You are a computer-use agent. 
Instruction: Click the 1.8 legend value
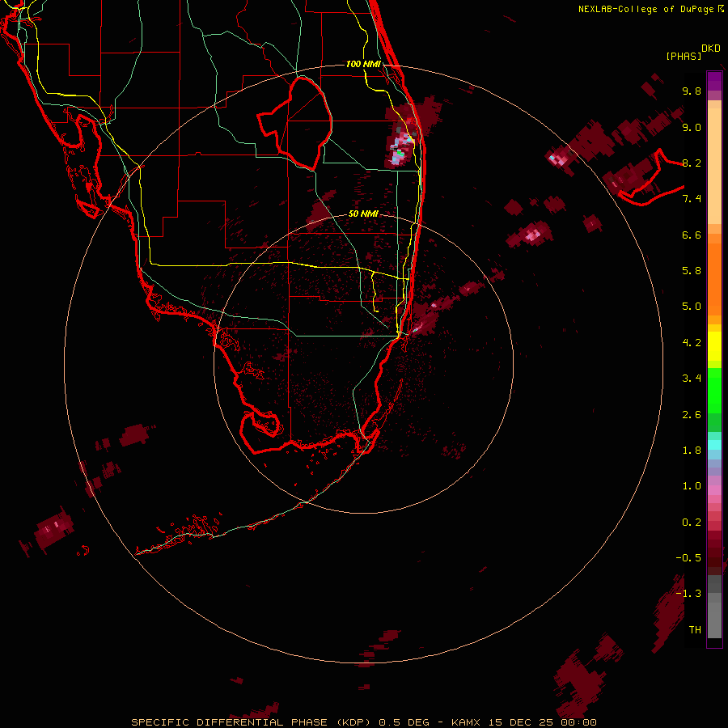click(692, 451)
